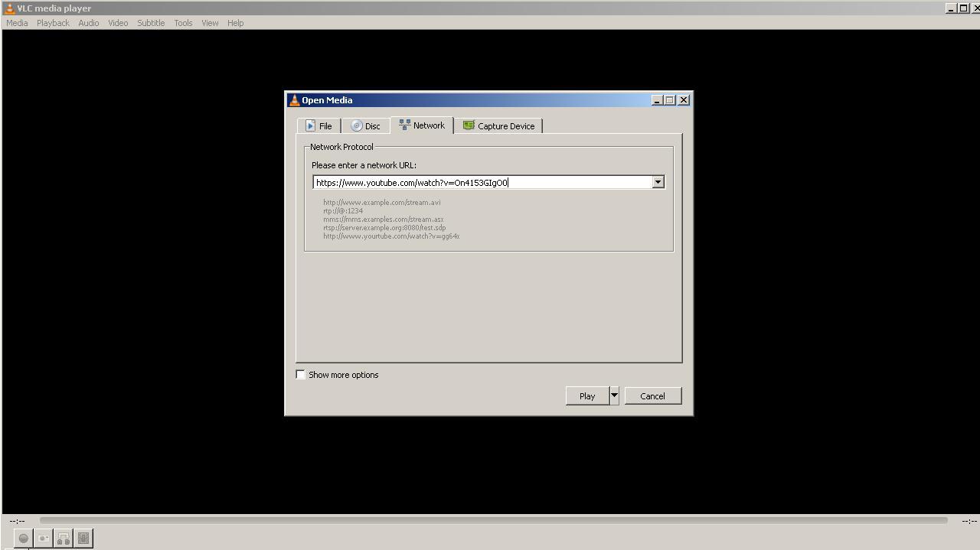Click example rtsp://server.example.org:8080/test.sdp

click(384, 228)
